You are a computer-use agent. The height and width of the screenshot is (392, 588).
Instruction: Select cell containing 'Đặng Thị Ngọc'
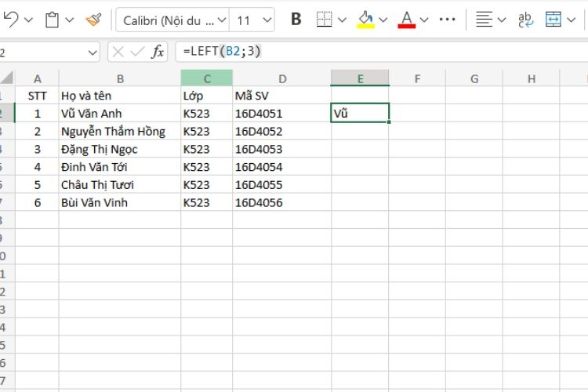point(120,149)
